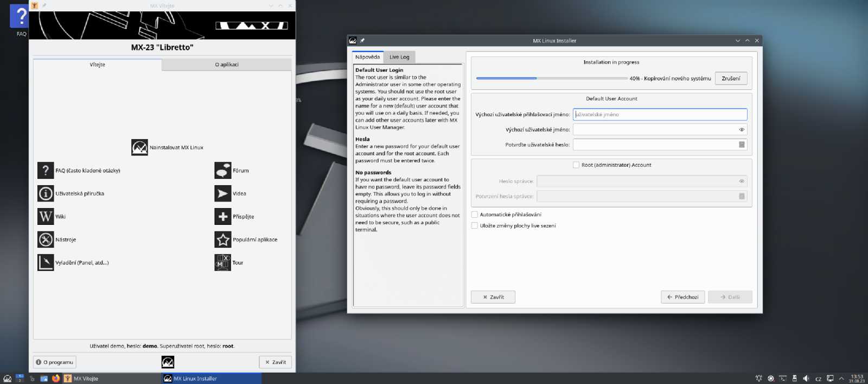The image size is (868, 384).
Task: Click MX logo icon at bottom of Welcome window
Action: (x=168, y=362)
